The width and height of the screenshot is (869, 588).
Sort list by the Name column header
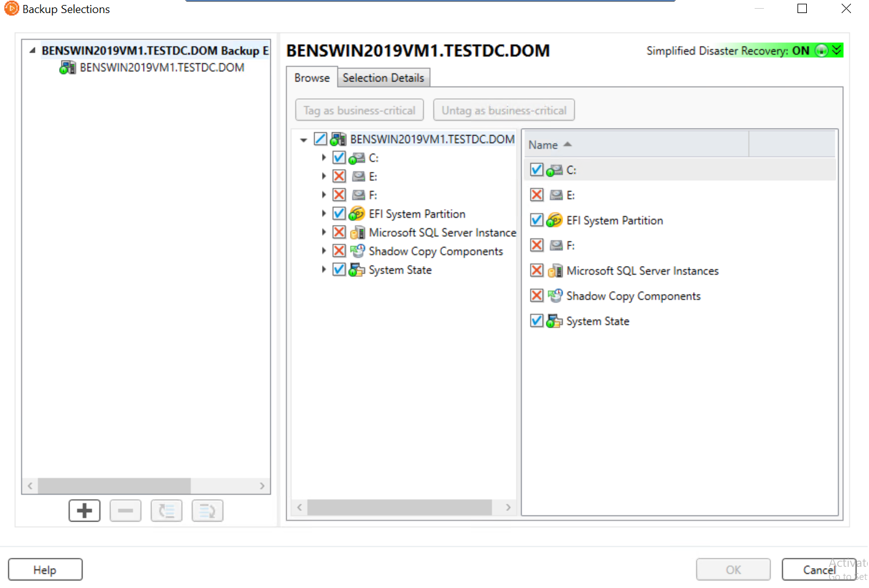[x=636, y=145]
